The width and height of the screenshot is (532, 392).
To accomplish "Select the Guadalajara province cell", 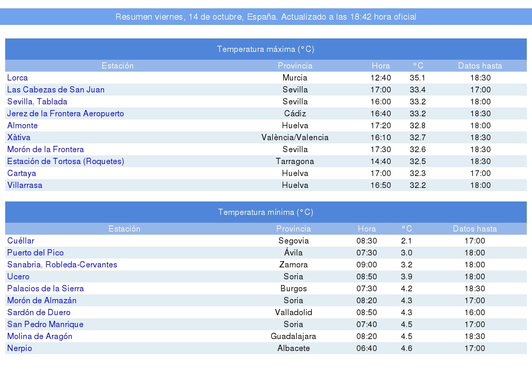I will coord(294,336).
